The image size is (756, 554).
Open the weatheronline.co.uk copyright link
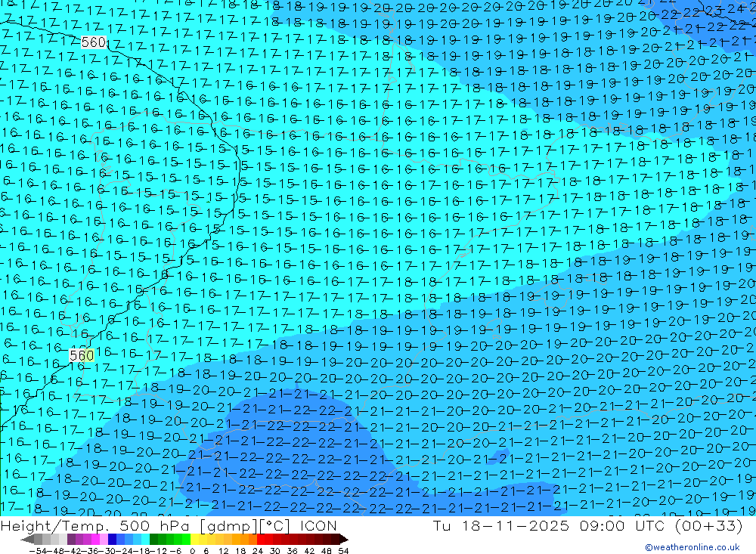692,547
